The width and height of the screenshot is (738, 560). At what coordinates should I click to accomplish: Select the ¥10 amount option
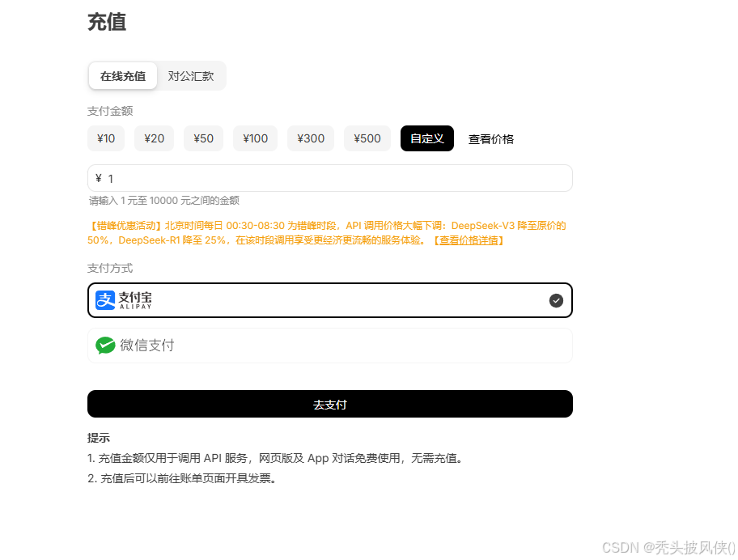click(106, 138)
